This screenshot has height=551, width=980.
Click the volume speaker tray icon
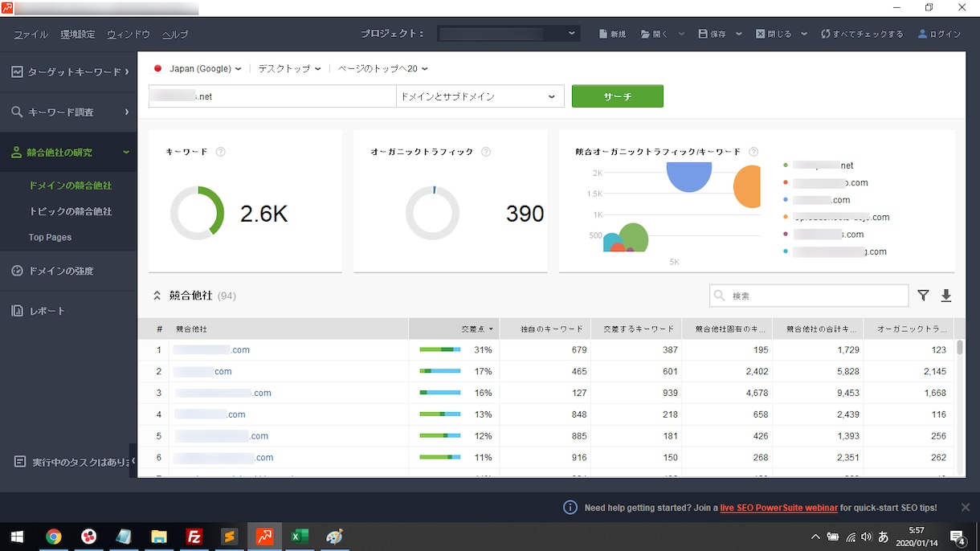point(866,537)
